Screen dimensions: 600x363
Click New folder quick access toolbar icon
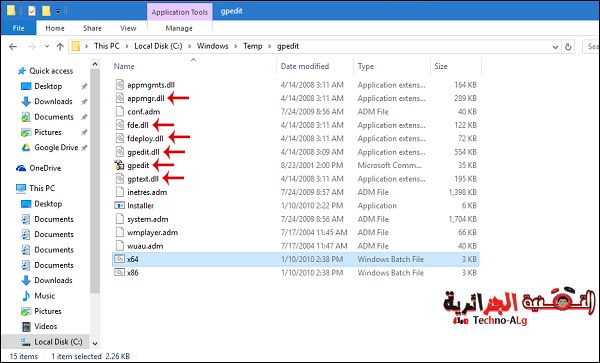tap(46, 11)
